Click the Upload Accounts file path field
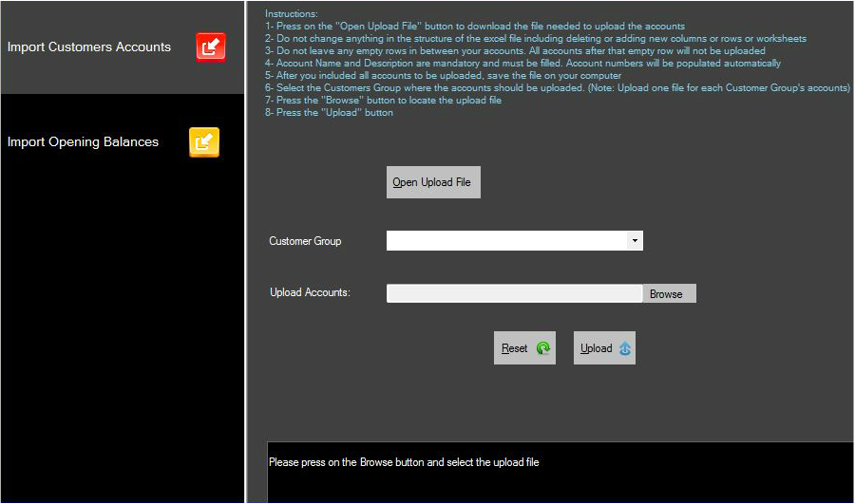855x504 pixels. click(x=514, y=293)
